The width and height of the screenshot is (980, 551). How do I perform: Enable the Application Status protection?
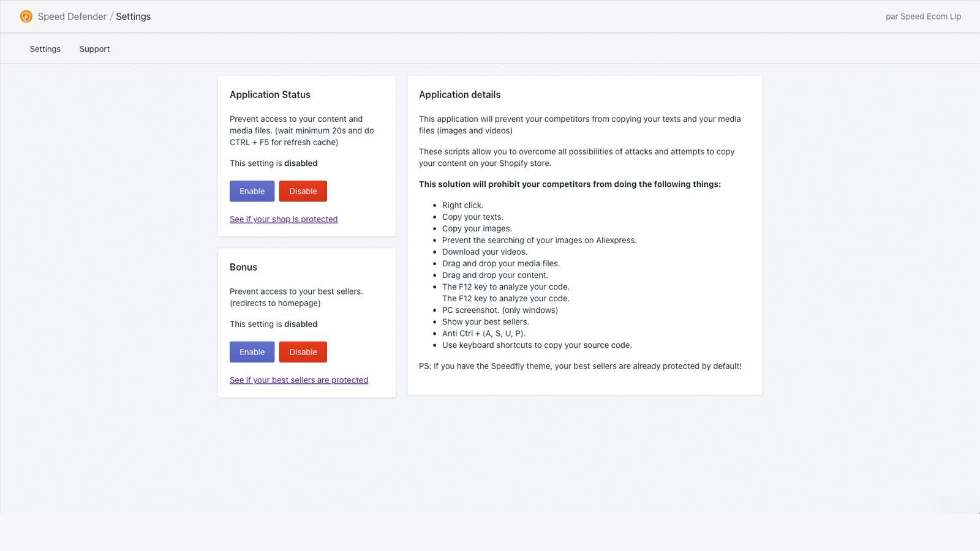(x=252, y=191)
